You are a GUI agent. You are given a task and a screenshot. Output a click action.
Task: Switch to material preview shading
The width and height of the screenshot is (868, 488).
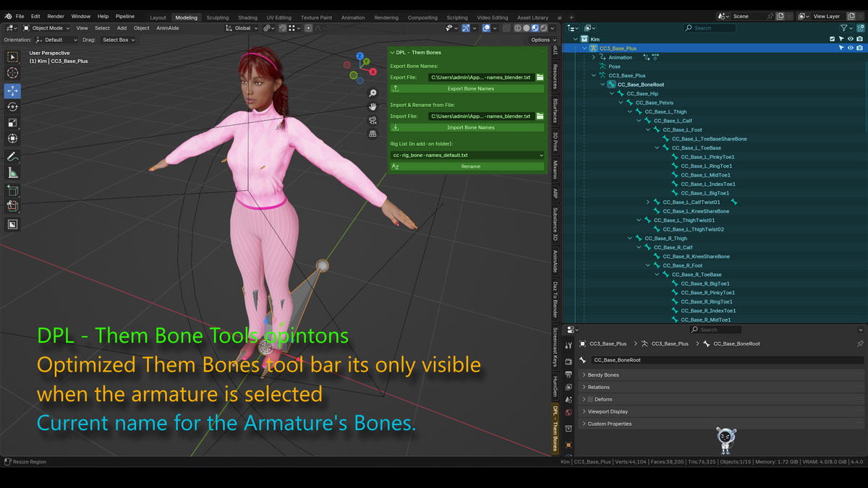(x=535, y=28)
